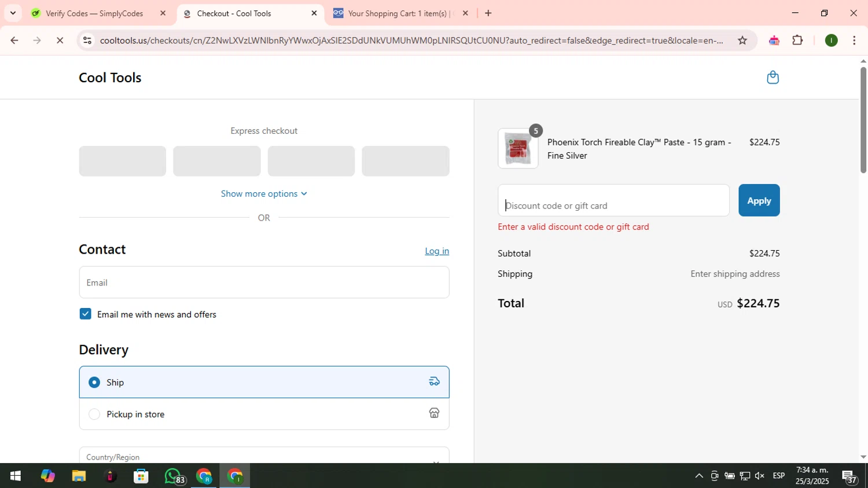Switch to Verify Codes — SimplyCodes tab

pyautogui.click(x=94, y=13)
